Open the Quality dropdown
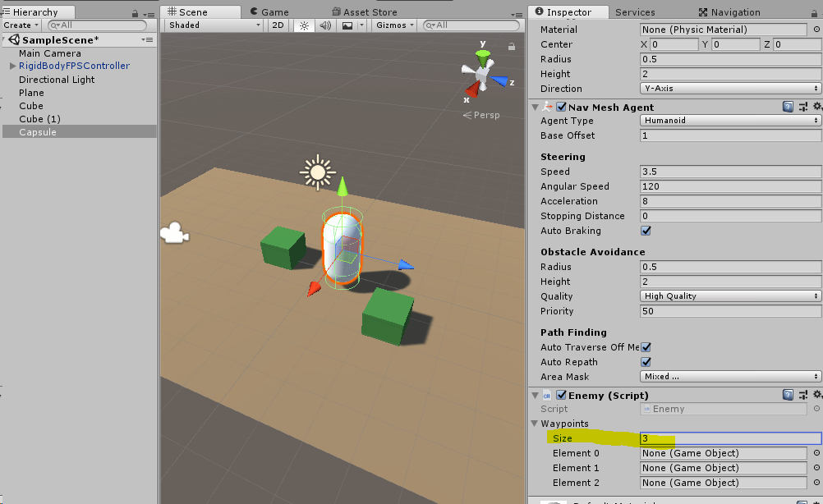 [x=730, y=296]
